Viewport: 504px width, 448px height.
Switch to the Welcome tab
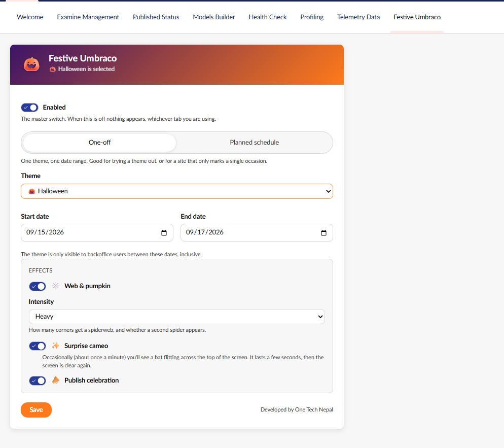[30, 17]
